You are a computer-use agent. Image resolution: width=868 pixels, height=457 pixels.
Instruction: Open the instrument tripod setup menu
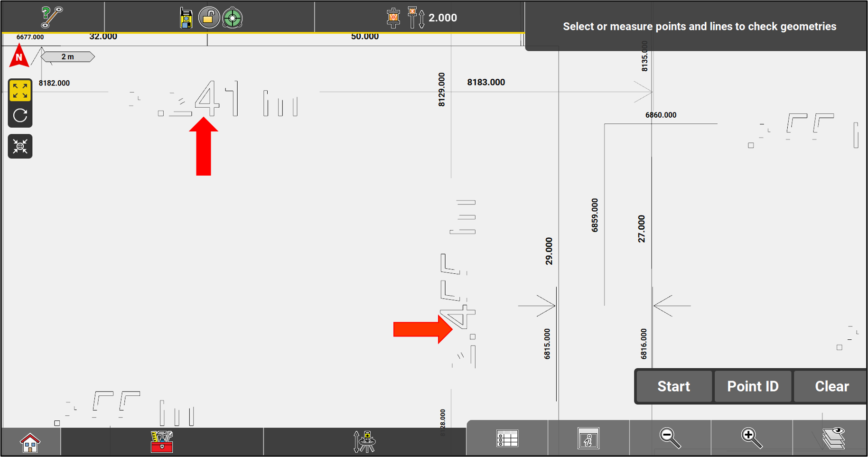(x=364, y=441)
